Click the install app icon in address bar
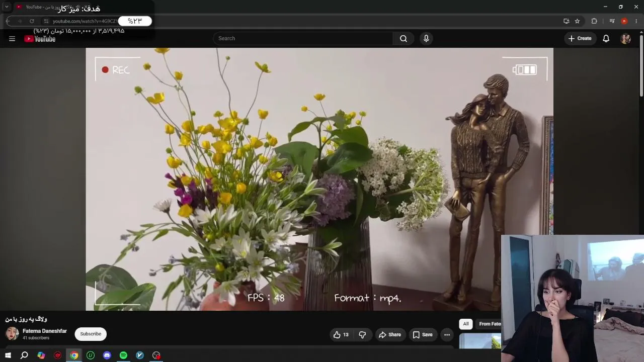 (x=566, y=21)
